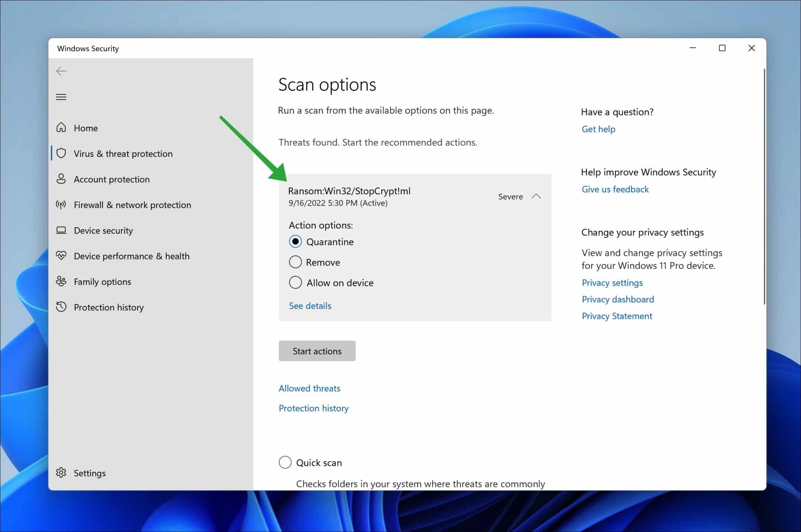Viewport: 801px width, 532px height.
Task: Select the Device security icon
Action: pyautogui.click(x=61, y=230)
